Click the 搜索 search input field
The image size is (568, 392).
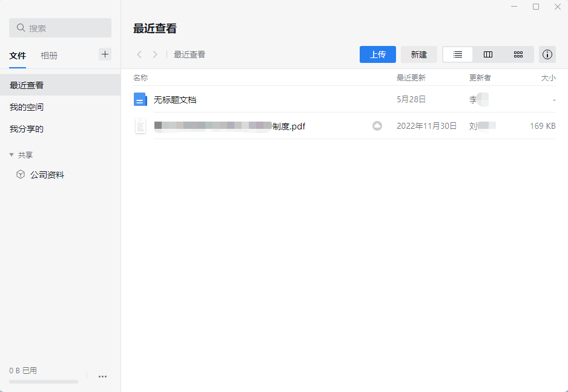(x=60, y=28)
